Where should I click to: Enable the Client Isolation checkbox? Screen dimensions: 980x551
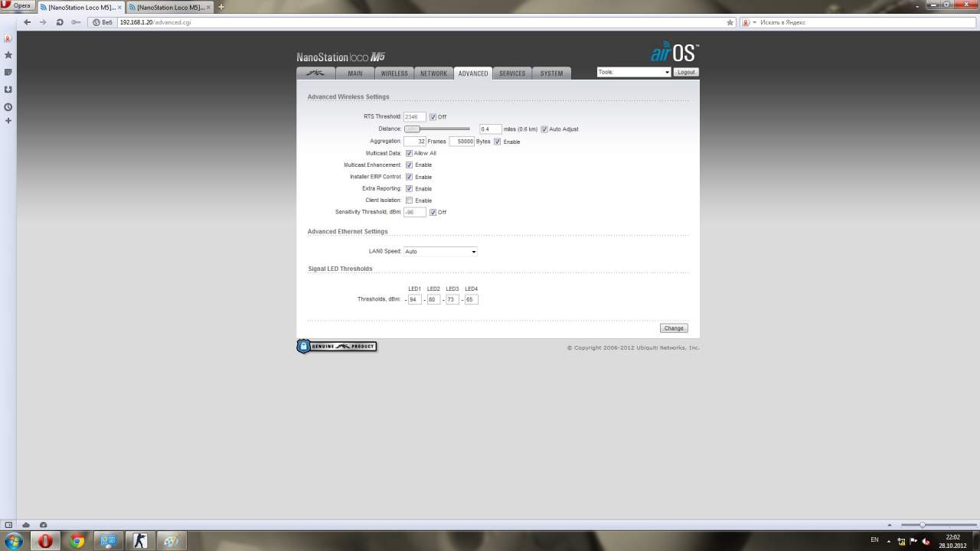coord(409,201)
